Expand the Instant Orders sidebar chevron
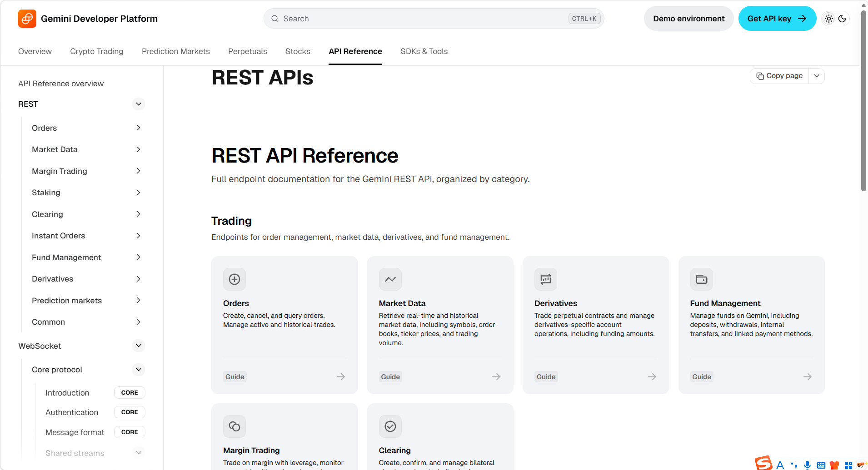This screenshot has height=470, width=868. pos(139,236)
